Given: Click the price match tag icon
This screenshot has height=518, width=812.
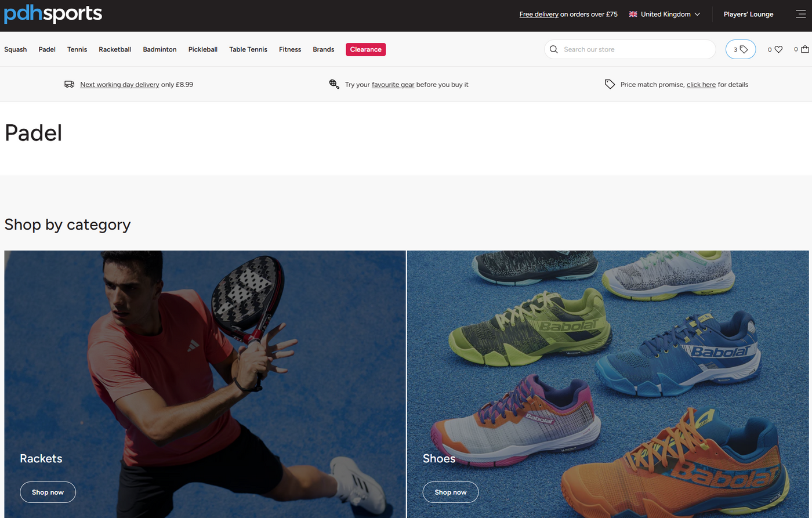Looking at the screenshot, I should pyautogui.click(x=610, y=84).
